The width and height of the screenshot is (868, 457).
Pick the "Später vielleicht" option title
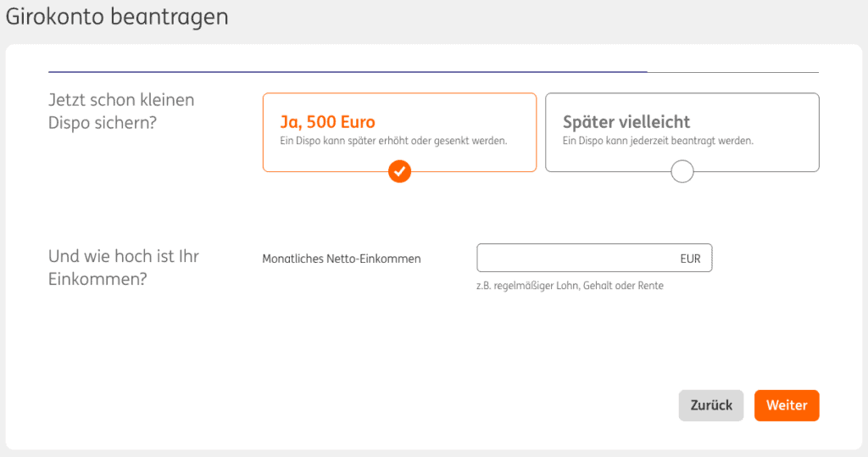626,121
